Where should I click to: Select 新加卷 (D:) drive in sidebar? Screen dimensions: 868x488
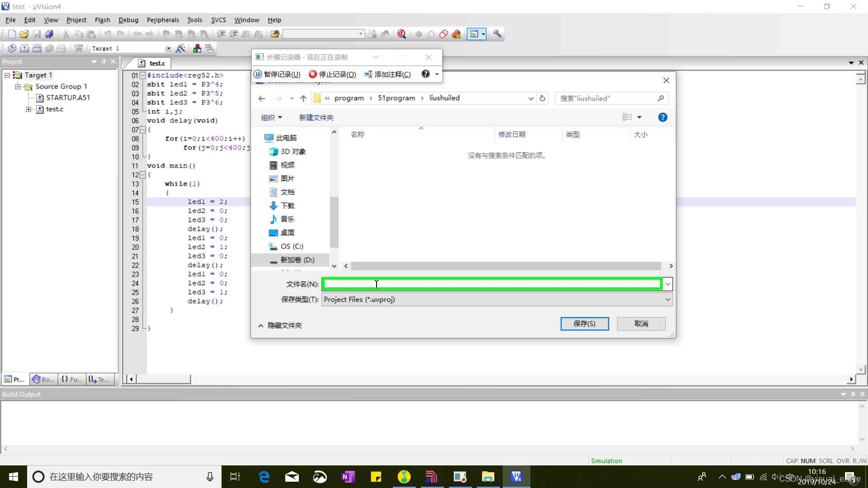291,260
